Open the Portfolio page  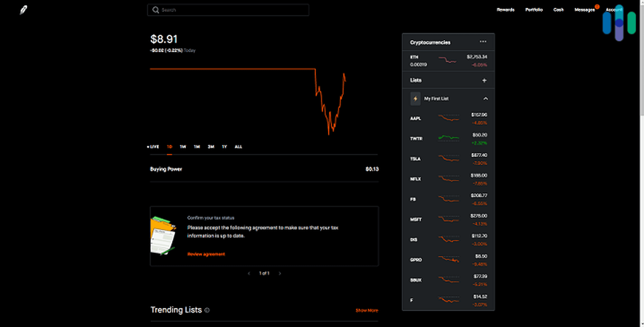[x=534, y=10]
